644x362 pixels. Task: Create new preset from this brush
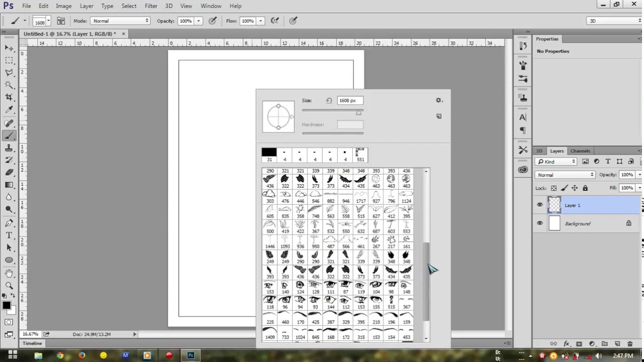click(439, 116)
